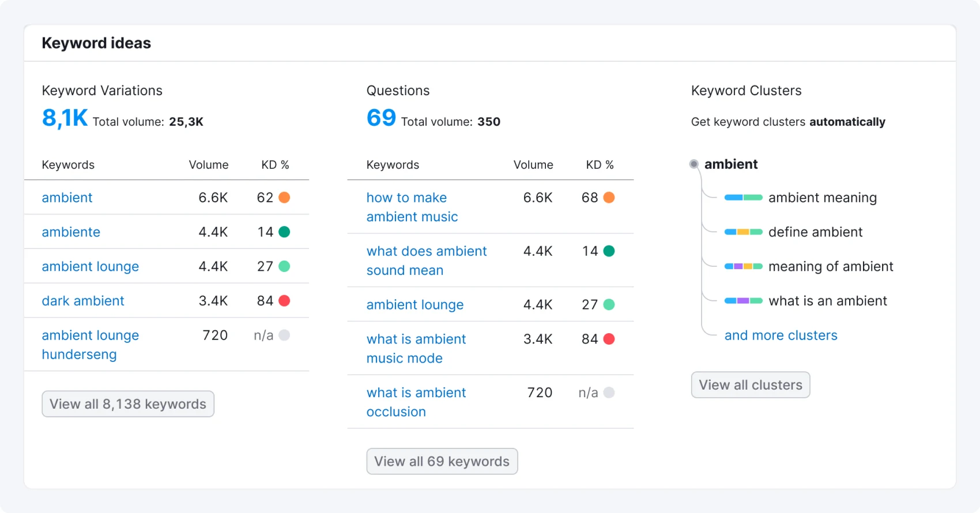Viewport: 980px width, 513px height.
Task: Open the how to make ambient music question
Action: pyautogui.click(x=412, y=207)
